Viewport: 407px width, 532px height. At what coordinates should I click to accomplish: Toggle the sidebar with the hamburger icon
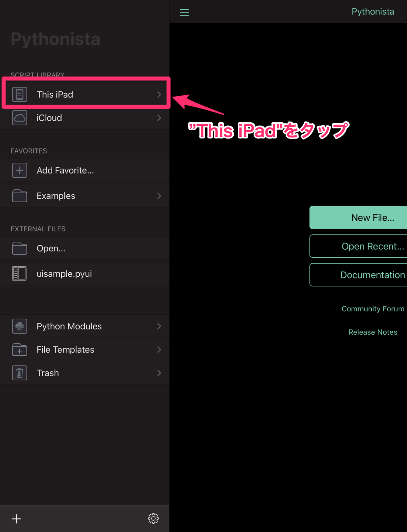[x=184, y=12]
